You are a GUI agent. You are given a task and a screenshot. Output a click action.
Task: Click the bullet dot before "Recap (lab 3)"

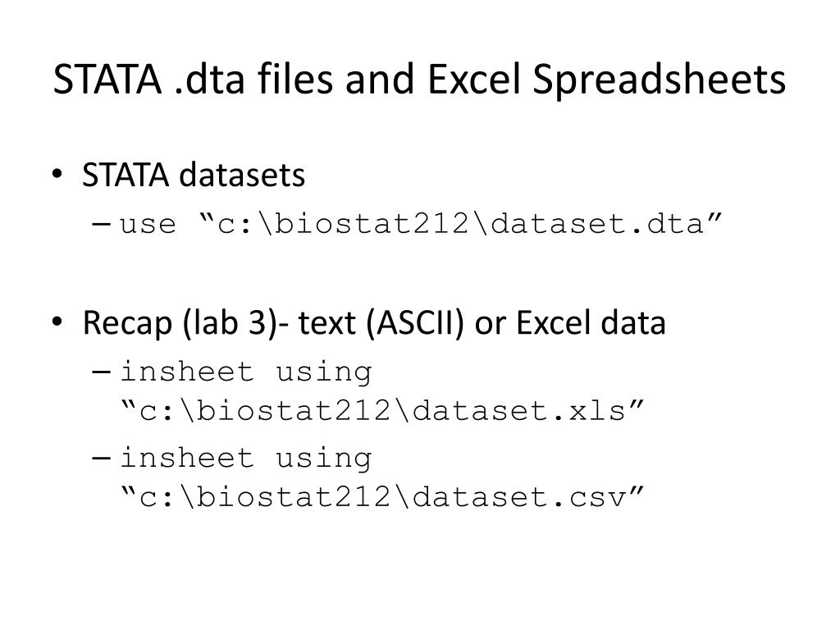(60, 323)
